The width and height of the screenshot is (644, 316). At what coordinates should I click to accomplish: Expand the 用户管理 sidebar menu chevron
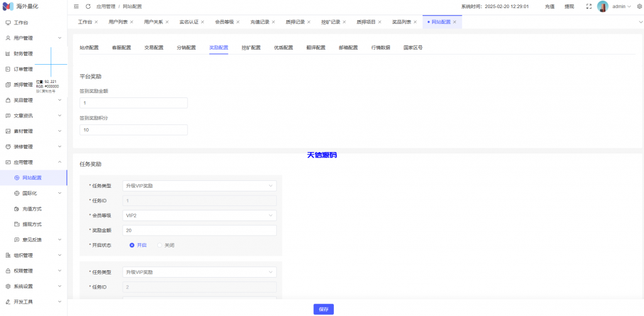pyautogui.click(x=60, y=38)
